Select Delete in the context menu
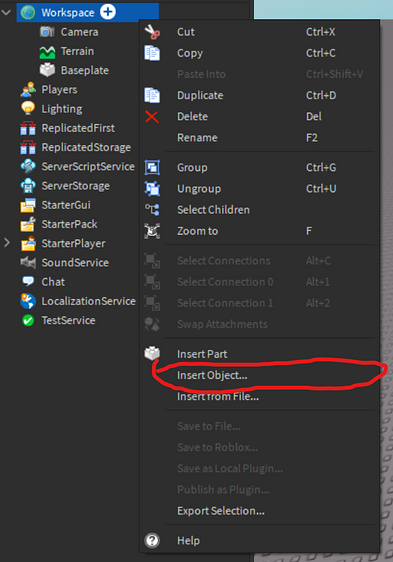This screenshot has width=393, height=562. (x=259, y=116)
